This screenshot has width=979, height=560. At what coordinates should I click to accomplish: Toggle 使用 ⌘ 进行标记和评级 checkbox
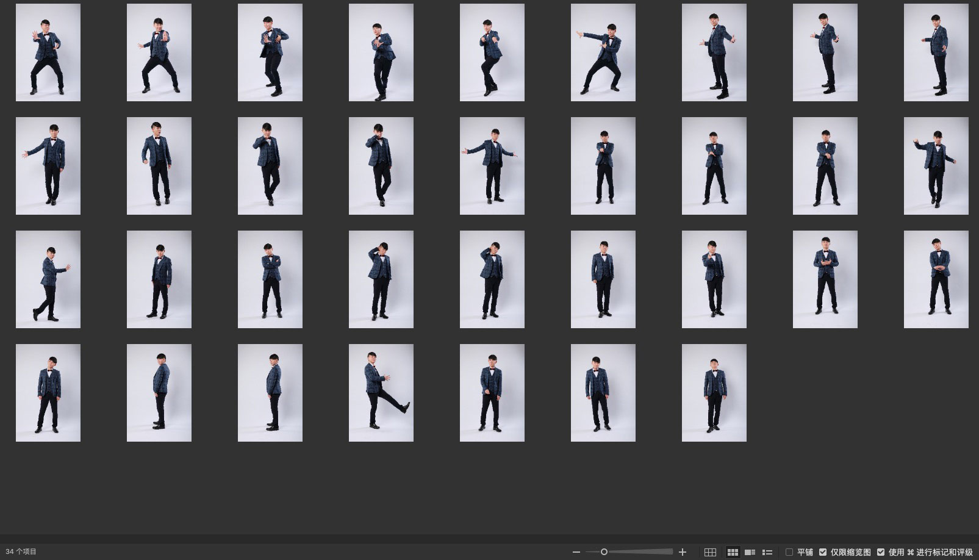[881, 552]
